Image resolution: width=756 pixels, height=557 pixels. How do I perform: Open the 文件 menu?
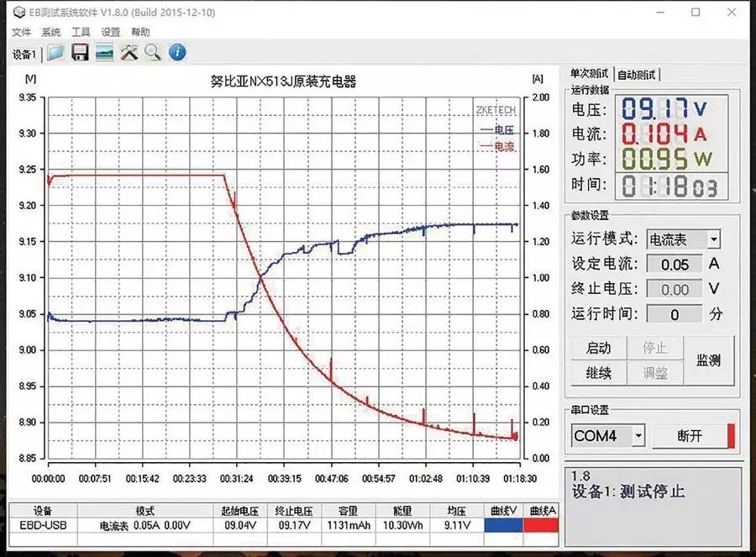click(20, 32)
